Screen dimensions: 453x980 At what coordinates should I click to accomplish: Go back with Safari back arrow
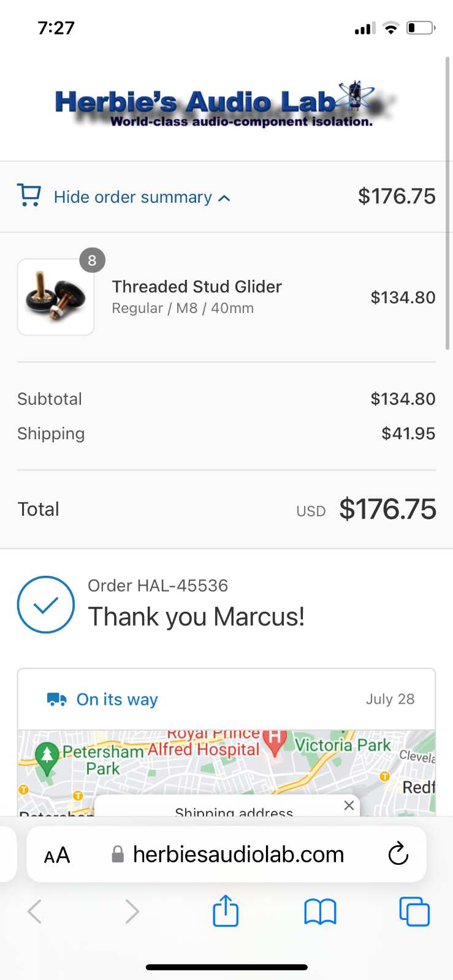[x=35, y=911]
